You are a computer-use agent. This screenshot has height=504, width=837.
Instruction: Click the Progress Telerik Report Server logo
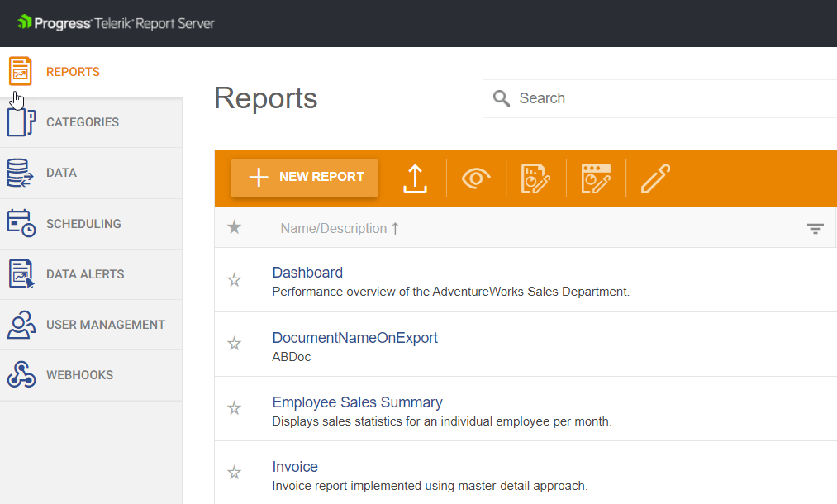(x=116, y=23)
